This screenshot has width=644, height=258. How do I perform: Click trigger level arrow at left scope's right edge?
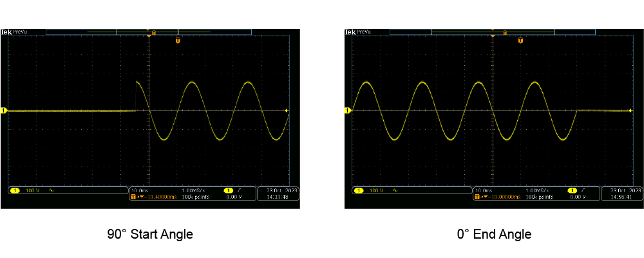[x=287, y=111]
